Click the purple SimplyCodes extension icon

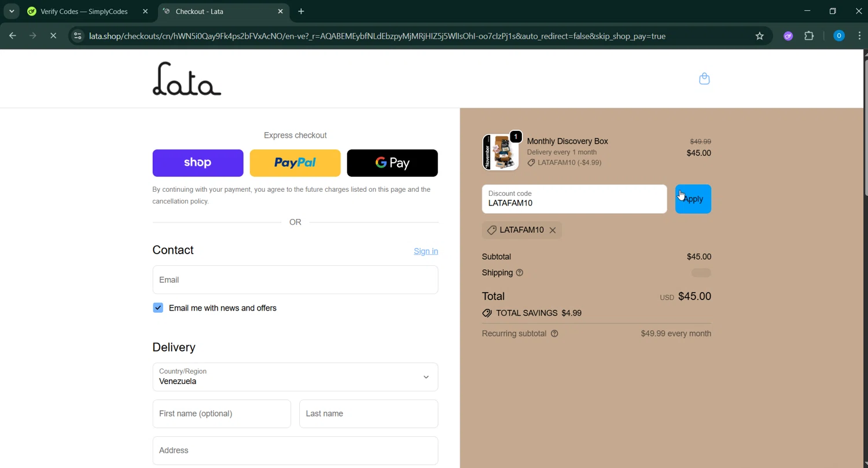pyautogui.click(x=788, y=36)
